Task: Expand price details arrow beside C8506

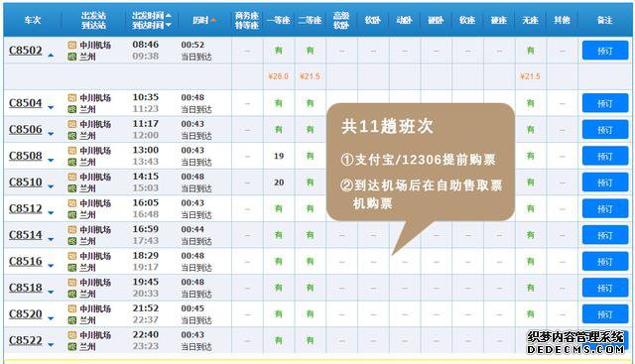Action: pos(51,134)
